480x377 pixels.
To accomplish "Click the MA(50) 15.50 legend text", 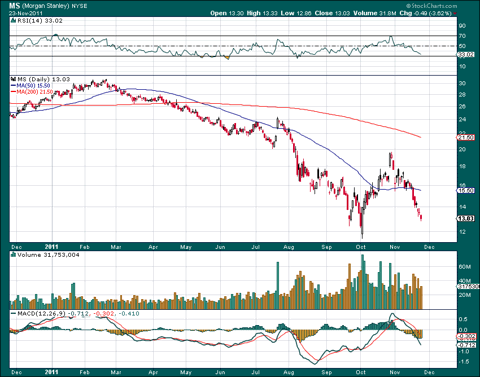I will click(x=33, y=86).
